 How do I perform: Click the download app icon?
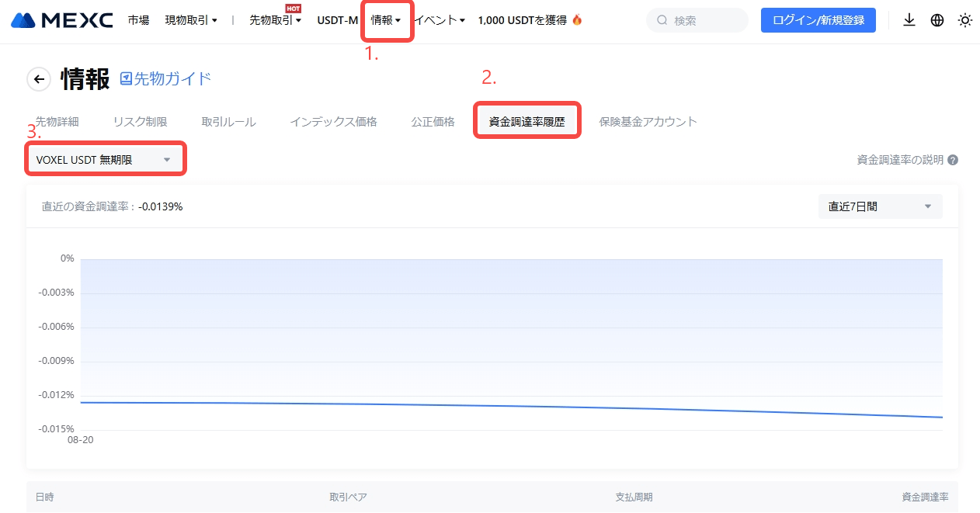pyautogui.click(x=909, y=20)
